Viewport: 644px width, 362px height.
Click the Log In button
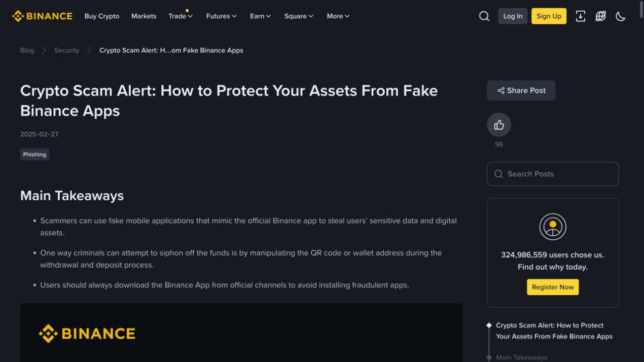coord(513,16)
